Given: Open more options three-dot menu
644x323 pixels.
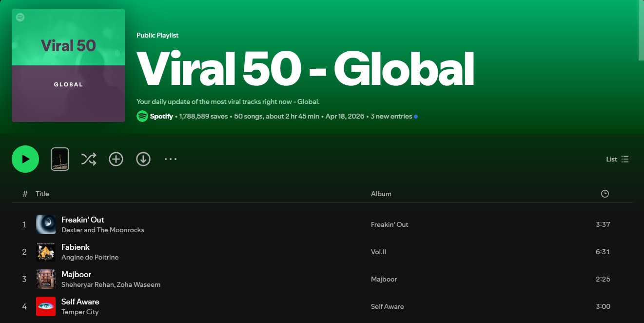Looking at the screenshot, I should click(171, 159).
